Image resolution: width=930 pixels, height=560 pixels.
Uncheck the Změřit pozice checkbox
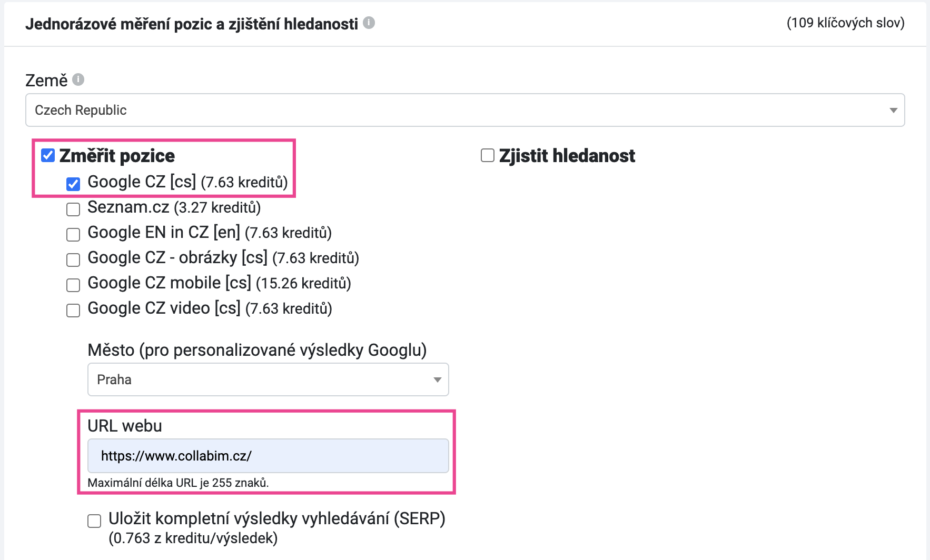tap(48, 155)
